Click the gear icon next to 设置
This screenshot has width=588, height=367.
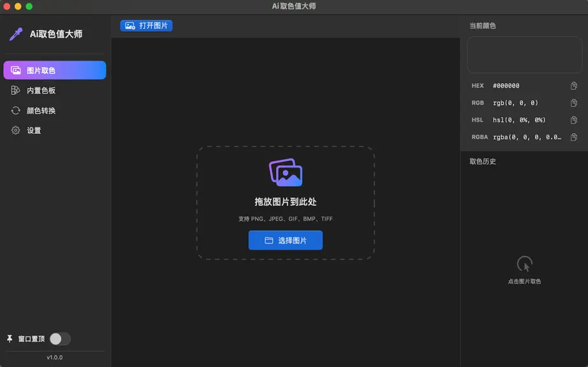15,131
